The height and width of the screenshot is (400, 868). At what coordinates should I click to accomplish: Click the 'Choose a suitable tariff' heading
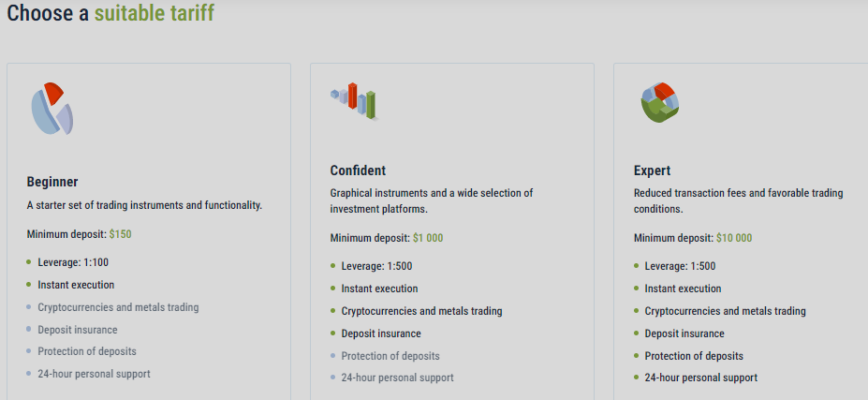pos(110,14)
